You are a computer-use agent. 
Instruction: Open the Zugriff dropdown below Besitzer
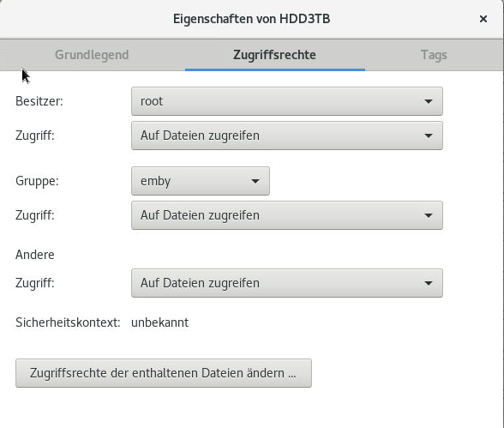click(287, 136)
